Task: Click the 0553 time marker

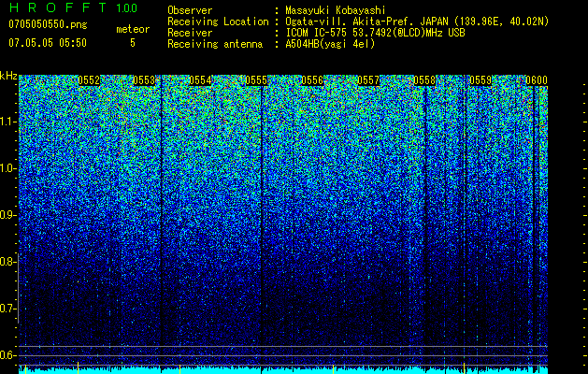Action: [144, 80]
